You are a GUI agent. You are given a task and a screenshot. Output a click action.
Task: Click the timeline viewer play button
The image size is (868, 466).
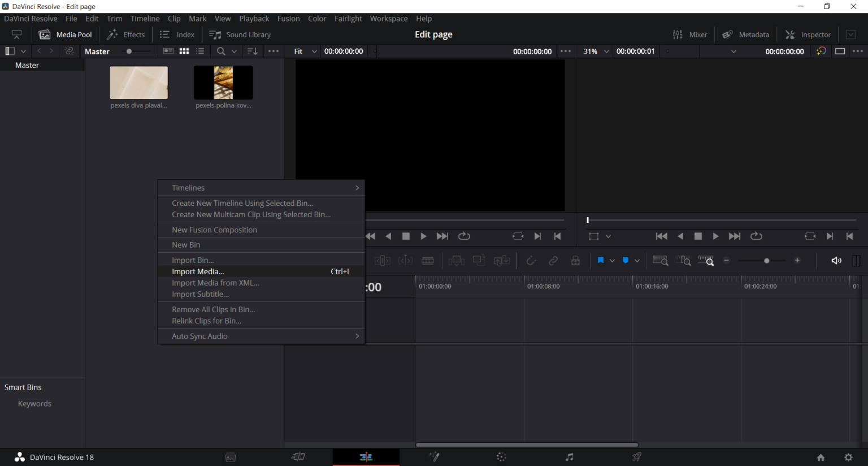(715, 236)
